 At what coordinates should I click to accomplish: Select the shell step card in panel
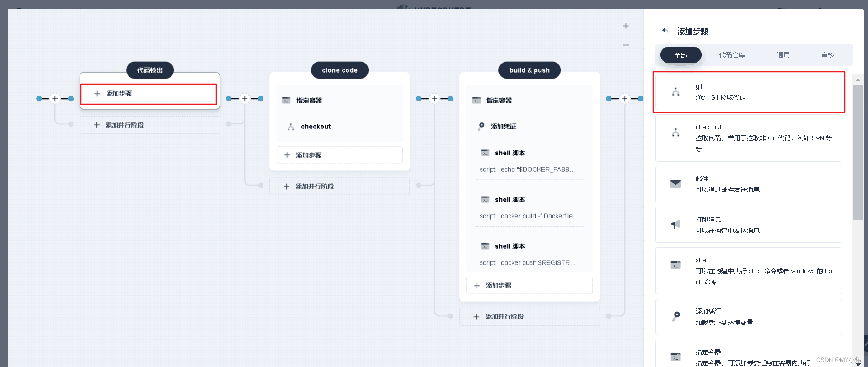748,271
